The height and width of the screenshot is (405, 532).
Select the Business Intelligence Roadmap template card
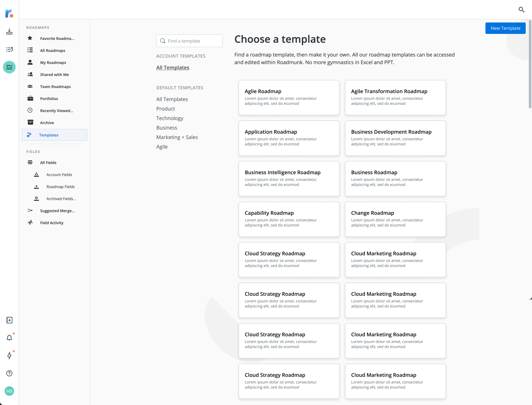tap(289, 178)
